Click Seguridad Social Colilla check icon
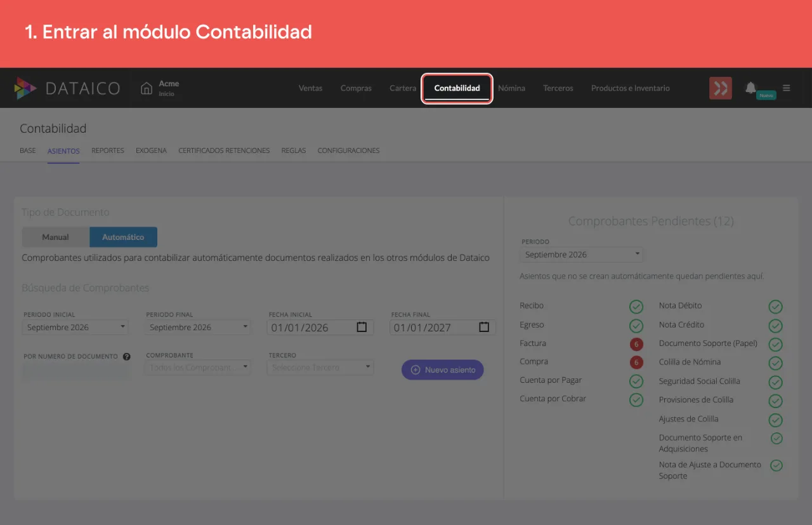812x525 pixels. (x=775, y=382)
